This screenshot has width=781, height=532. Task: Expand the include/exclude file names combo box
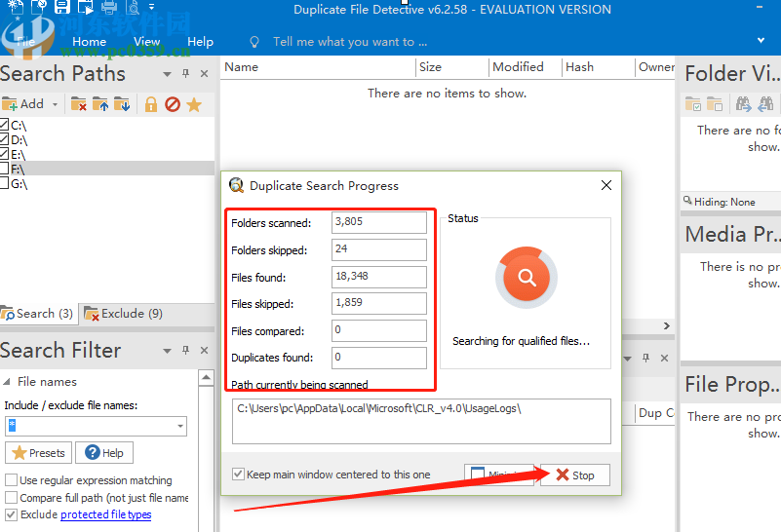180,426
